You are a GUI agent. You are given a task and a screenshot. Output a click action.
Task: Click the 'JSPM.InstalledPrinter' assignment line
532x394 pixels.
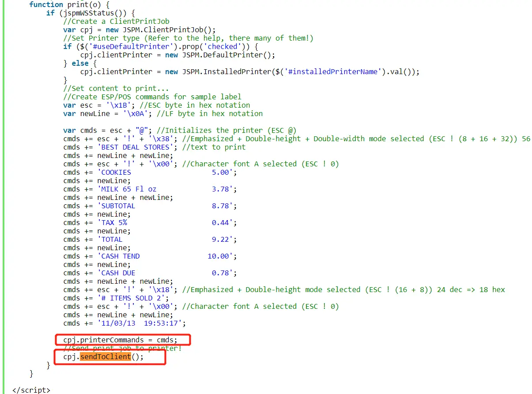[250, 71]
